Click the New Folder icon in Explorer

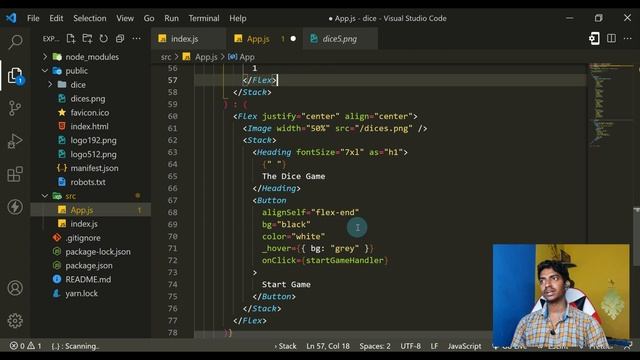click(87, 39)
